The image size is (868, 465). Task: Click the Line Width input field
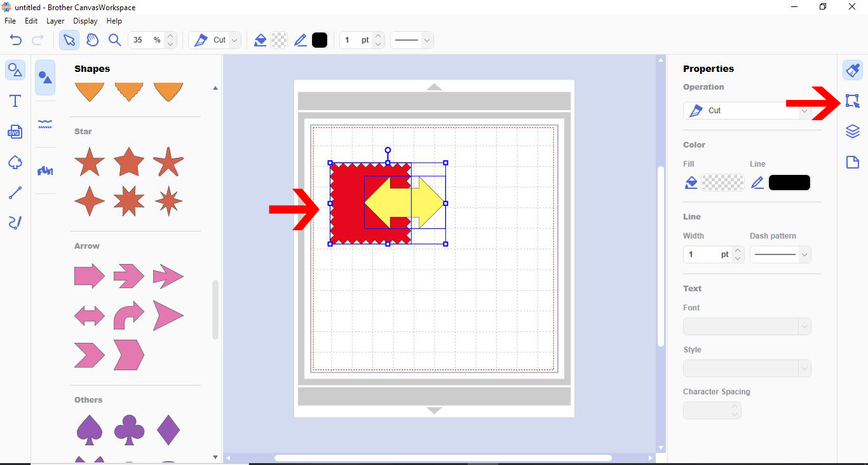point(705,254)
